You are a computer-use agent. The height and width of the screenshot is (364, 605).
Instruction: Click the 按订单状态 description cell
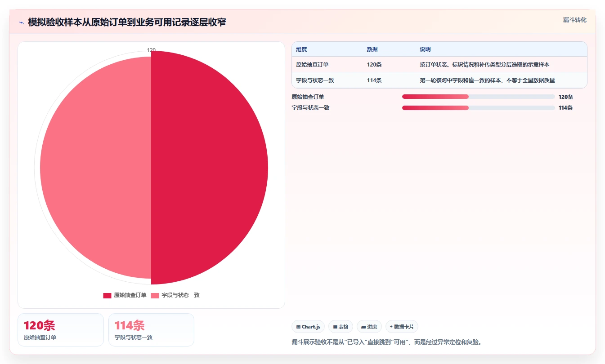pos(484,65)
